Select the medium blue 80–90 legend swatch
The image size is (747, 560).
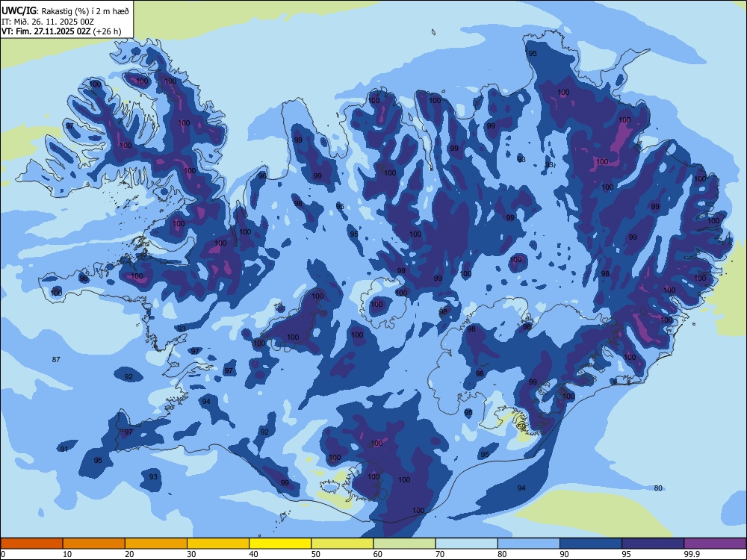(529, 544)
